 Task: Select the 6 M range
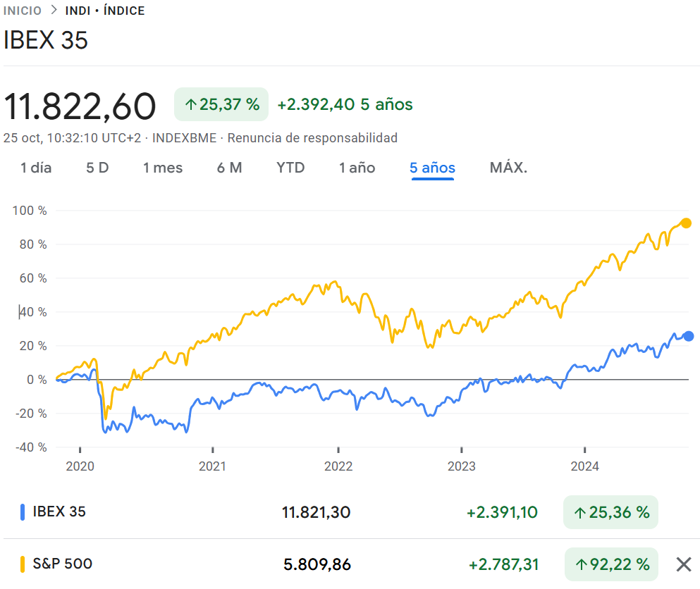(x=229, y=168)
